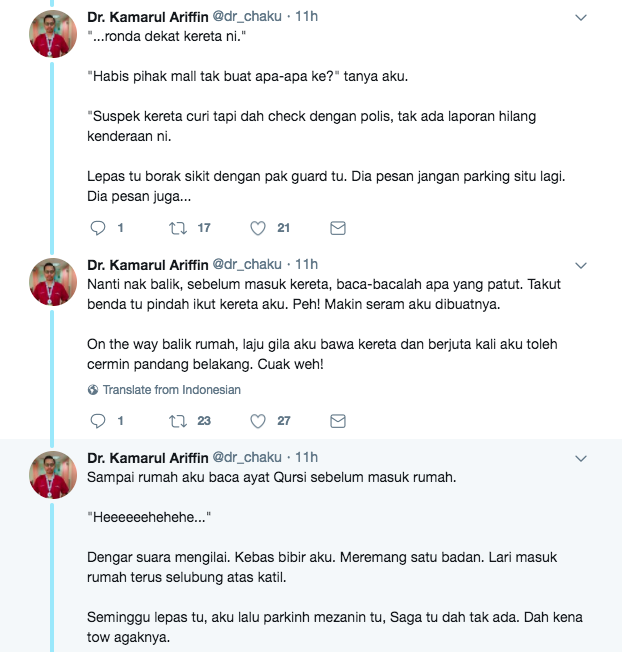
Task: Share second tweet via the message envelope icon
Action: [338, 421]
